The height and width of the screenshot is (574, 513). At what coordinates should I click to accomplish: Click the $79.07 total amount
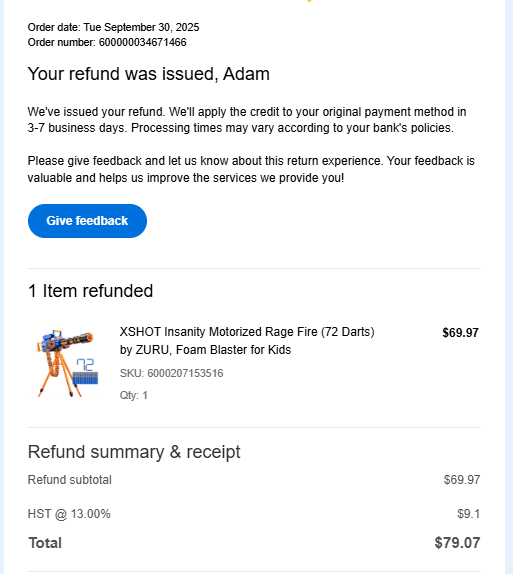457,543
